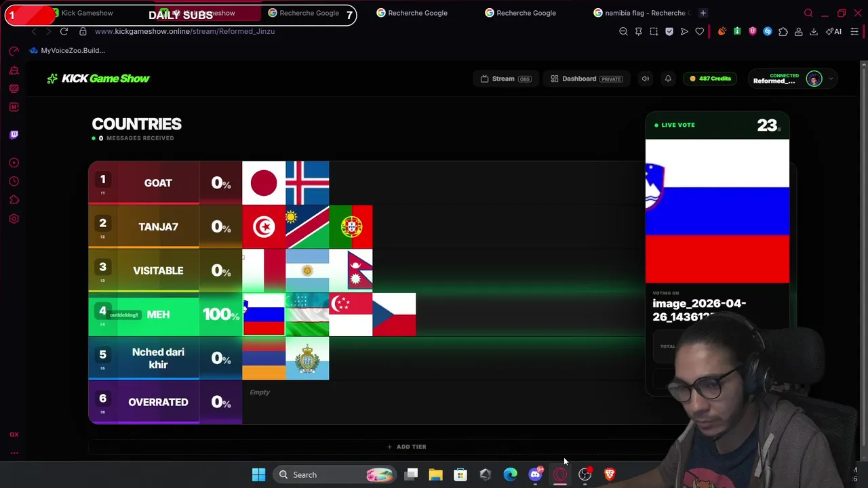Add a new tier
The height and width of the screenshot is (488, 868).
pyautogui.click(x=407, y=447)
